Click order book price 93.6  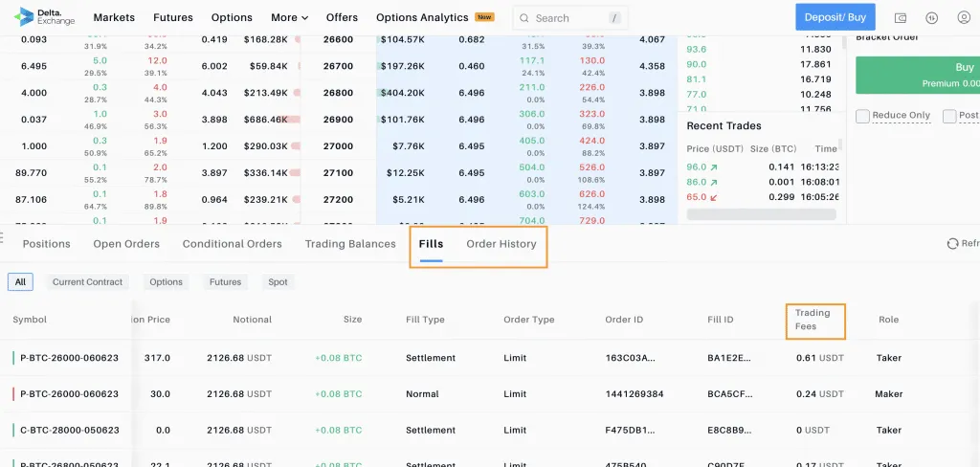(697, 50)
